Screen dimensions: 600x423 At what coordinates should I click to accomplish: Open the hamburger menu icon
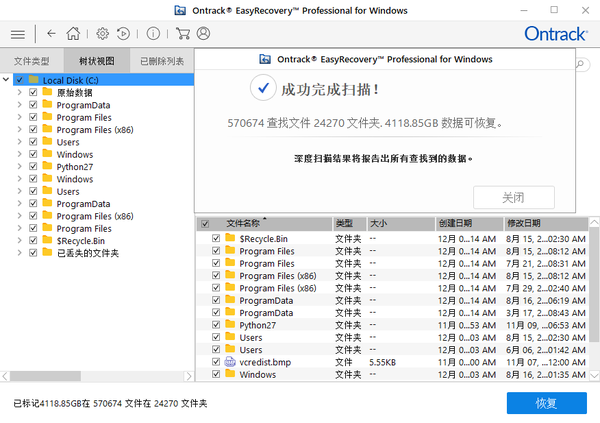(x=17, y=33)
